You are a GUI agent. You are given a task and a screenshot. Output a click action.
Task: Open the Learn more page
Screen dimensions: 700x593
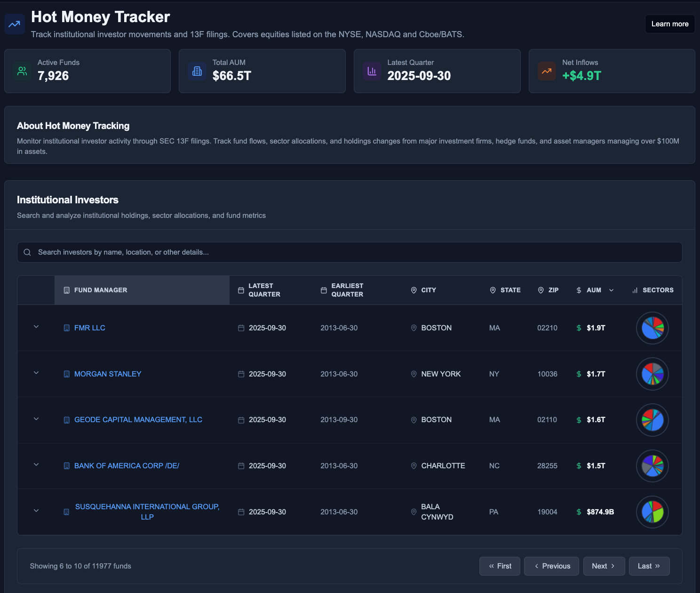[669, 24]
